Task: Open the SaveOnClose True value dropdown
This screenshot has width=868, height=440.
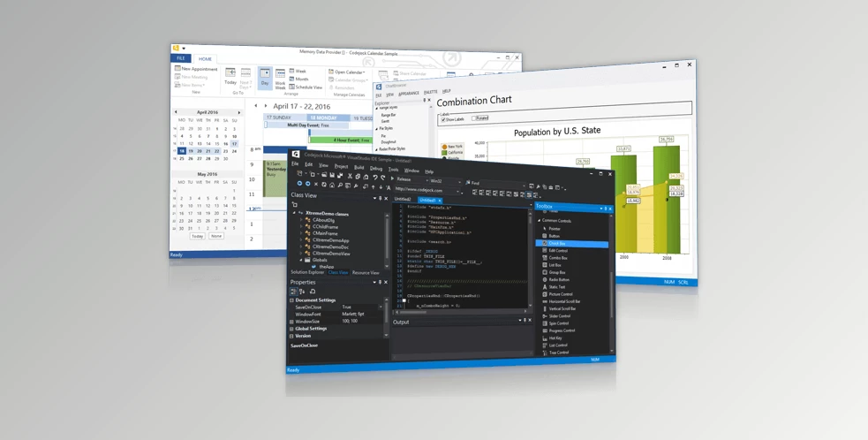Action: click(381, 307)
